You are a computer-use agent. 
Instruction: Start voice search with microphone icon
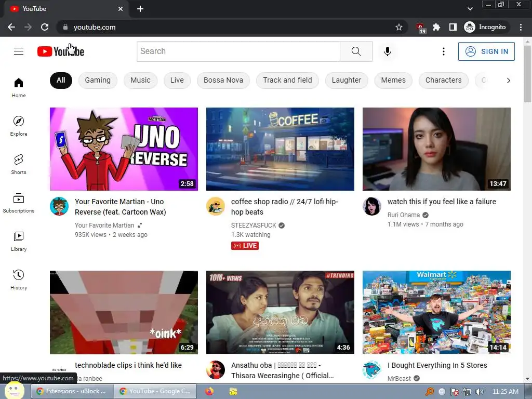pyautogui.click(x=387, y=51)
